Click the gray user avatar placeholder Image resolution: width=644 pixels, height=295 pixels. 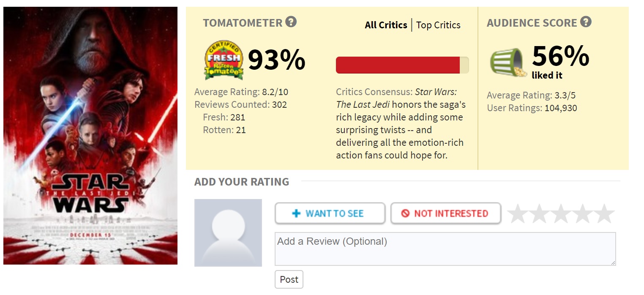[228, 232]
